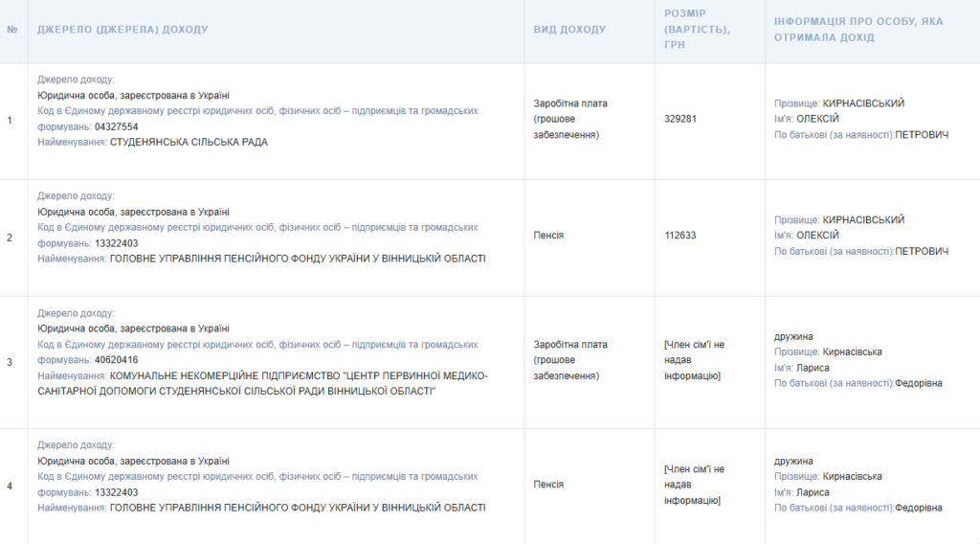Viewport: 980px width, 544px height.
Task: Click surname КИРНАСІВСЬКИЙ in the first row
Action: (x=863, y=103)
